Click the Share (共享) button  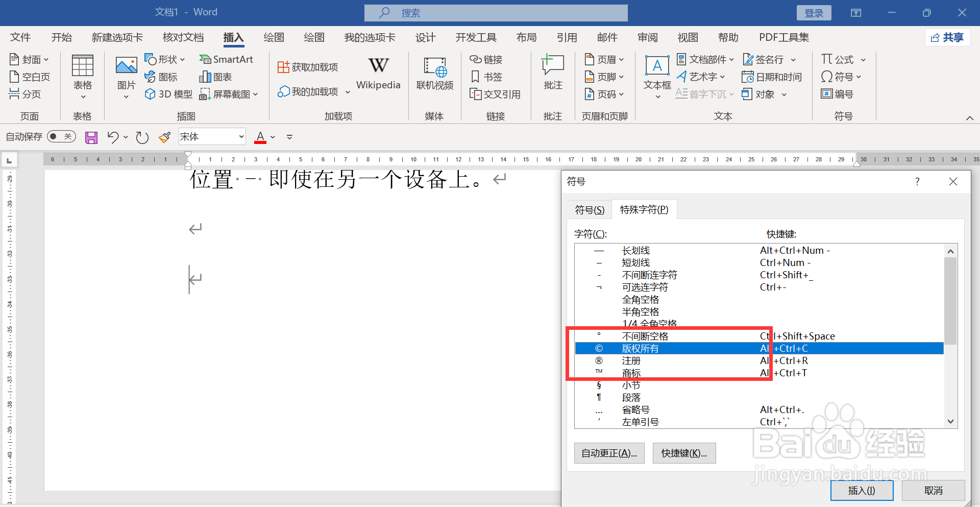[948, 37]
